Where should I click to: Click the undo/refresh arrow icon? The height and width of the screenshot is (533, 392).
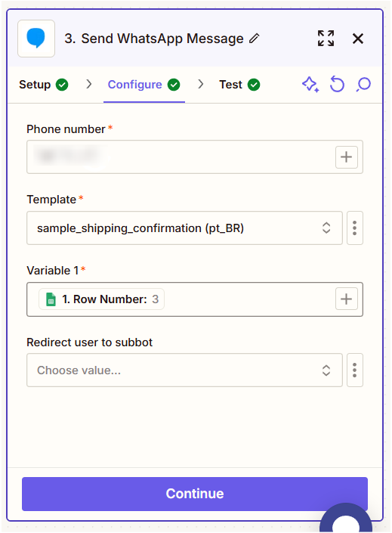tap(337, 85)
